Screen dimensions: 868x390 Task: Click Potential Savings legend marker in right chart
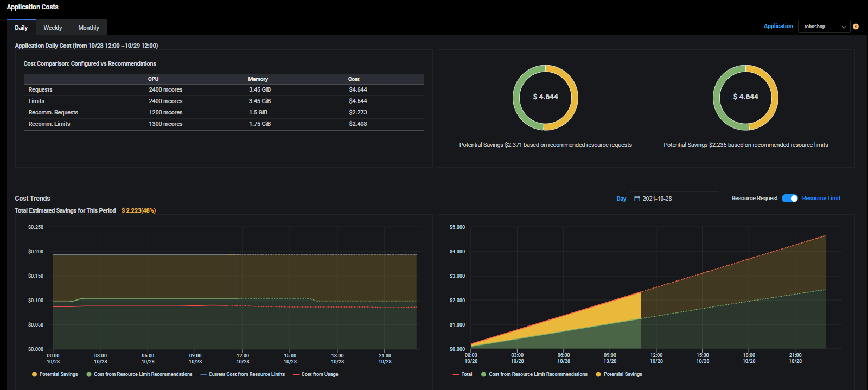coord(598,374)
